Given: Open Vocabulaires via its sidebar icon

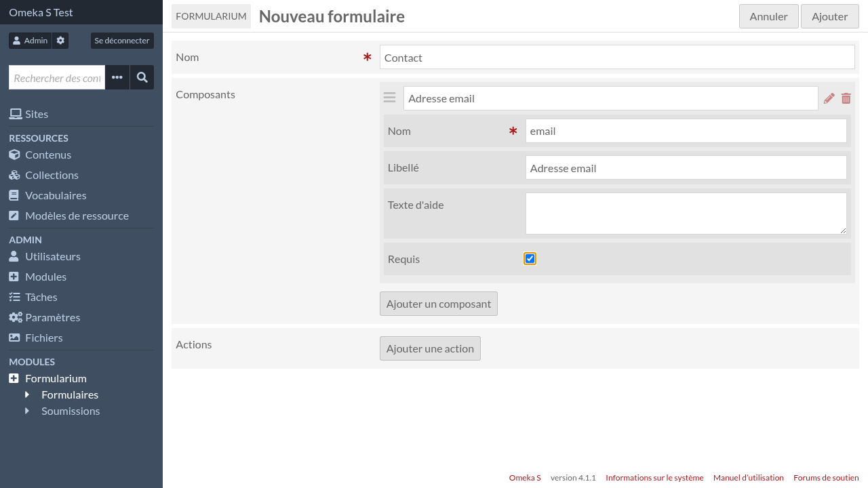Looking at the screenshot, I should [14, 195].
